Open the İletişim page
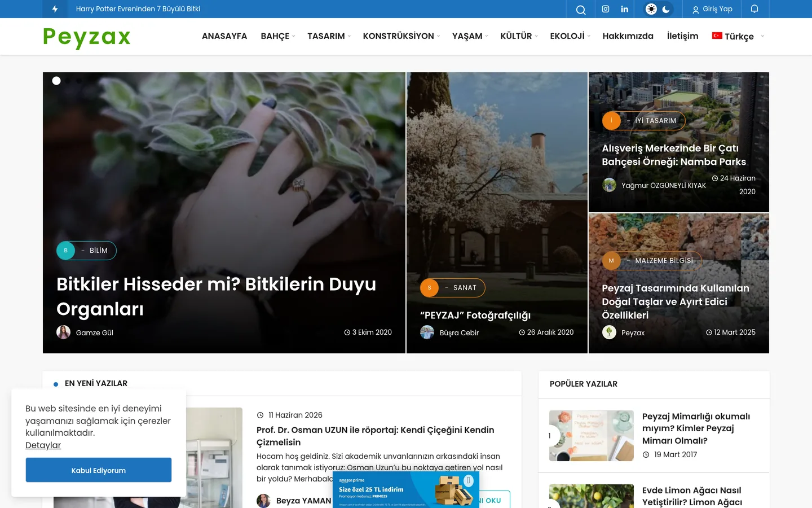Image resolution: width=812 pixels, height=508 pixels. [682, 36]
